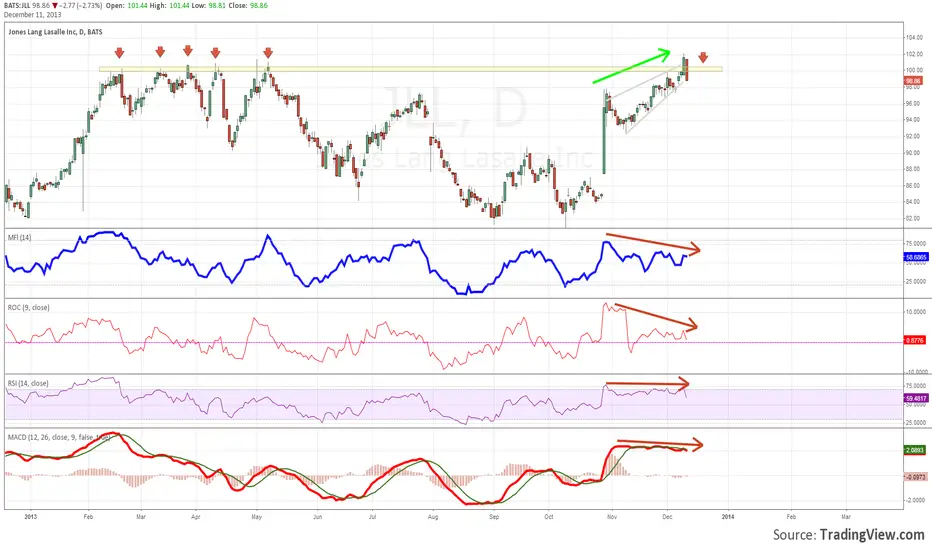This screenshot has height=550, width=932.
Task: Click the blue 58.6065 MFI value tag
Action: tap(915, 257)
